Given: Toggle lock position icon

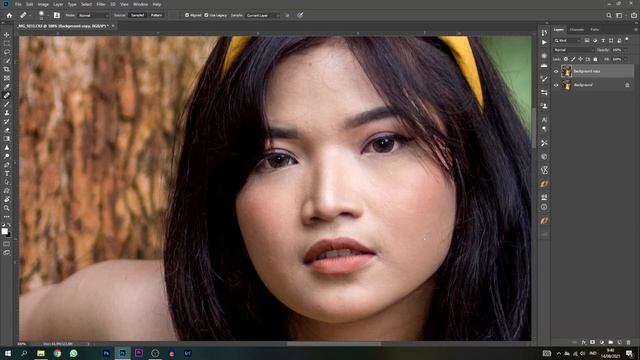Looking at the screenshot, I should 580,59.
